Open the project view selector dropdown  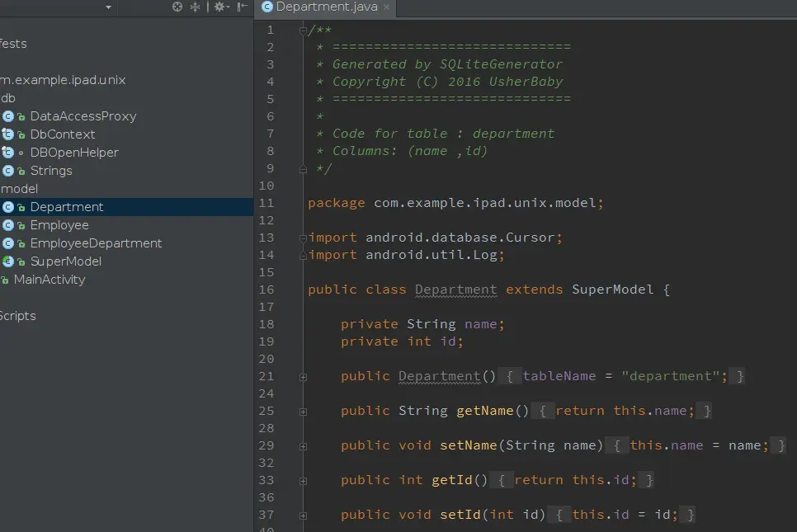(x=108, y=7)
